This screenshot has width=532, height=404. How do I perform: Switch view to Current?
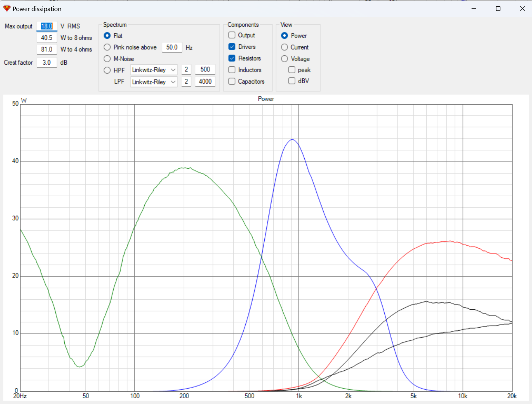(284, 47)
